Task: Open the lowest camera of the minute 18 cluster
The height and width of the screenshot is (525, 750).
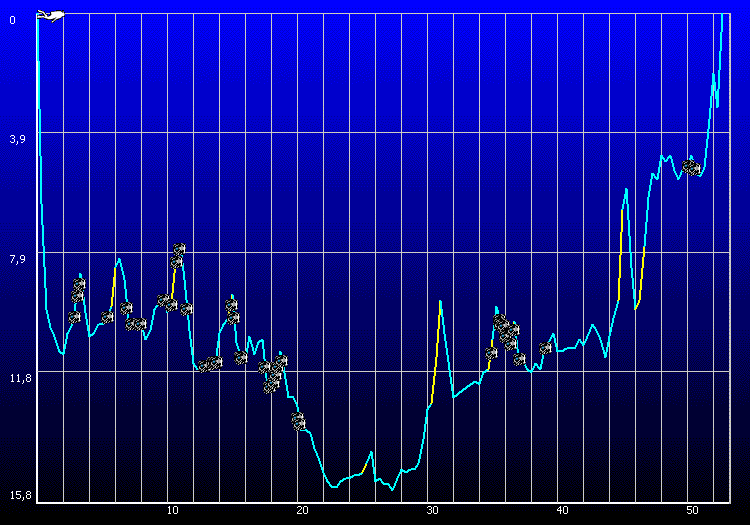Action: 270,387
